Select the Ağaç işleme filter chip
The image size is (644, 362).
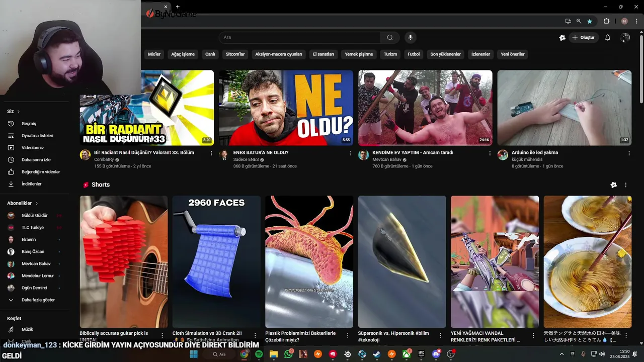(183, 54)
